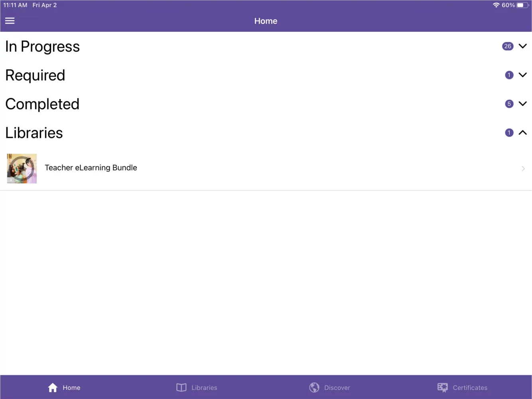This screenshot has width=532, height=399.
Task: Click the Completed 5 count badge
Action: [x=509, y=104]
